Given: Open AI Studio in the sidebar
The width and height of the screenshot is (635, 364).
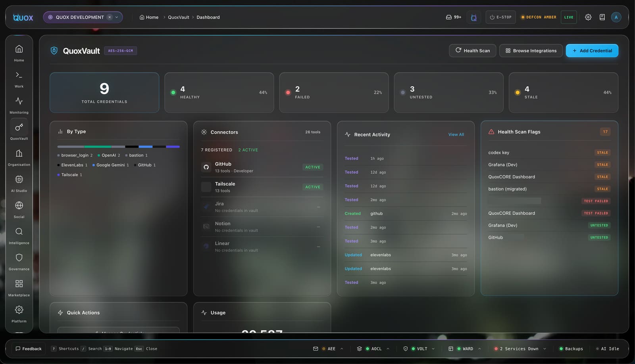Looking at the screenshot, I should pos(19,179).
